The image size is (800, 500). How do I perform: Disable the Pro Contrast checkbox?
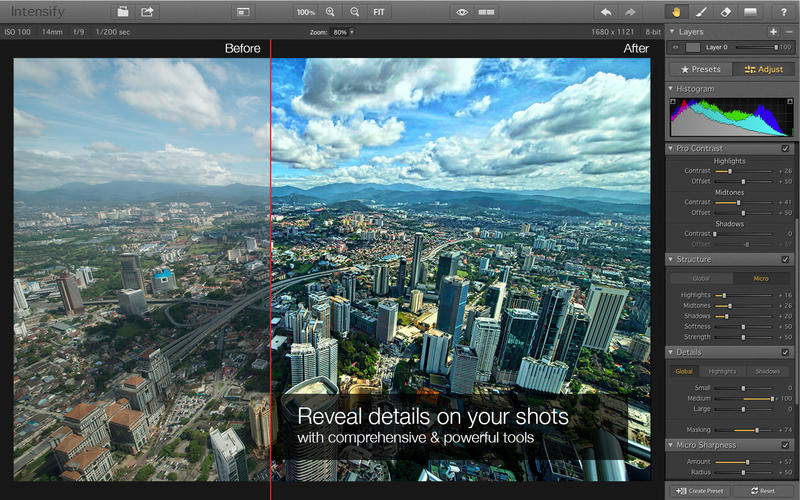coord(785,149)
